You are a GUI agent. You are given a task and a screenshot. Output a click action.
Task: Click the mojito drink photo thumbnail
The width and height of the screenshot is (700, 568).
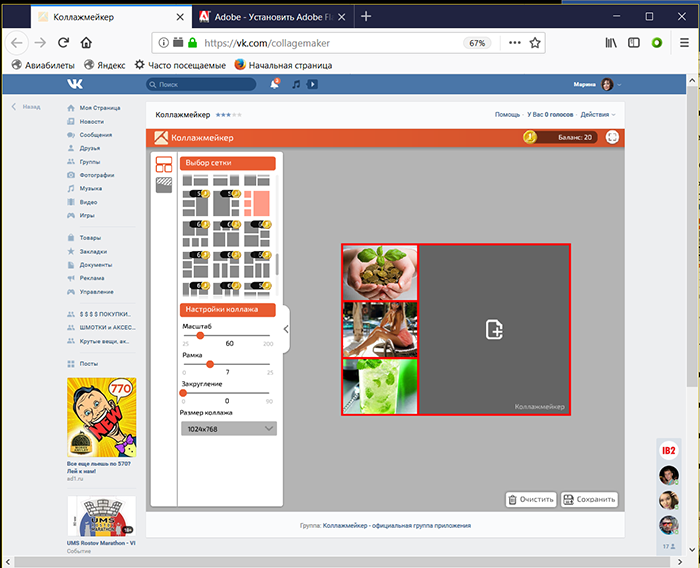click(x=380, y=387)
